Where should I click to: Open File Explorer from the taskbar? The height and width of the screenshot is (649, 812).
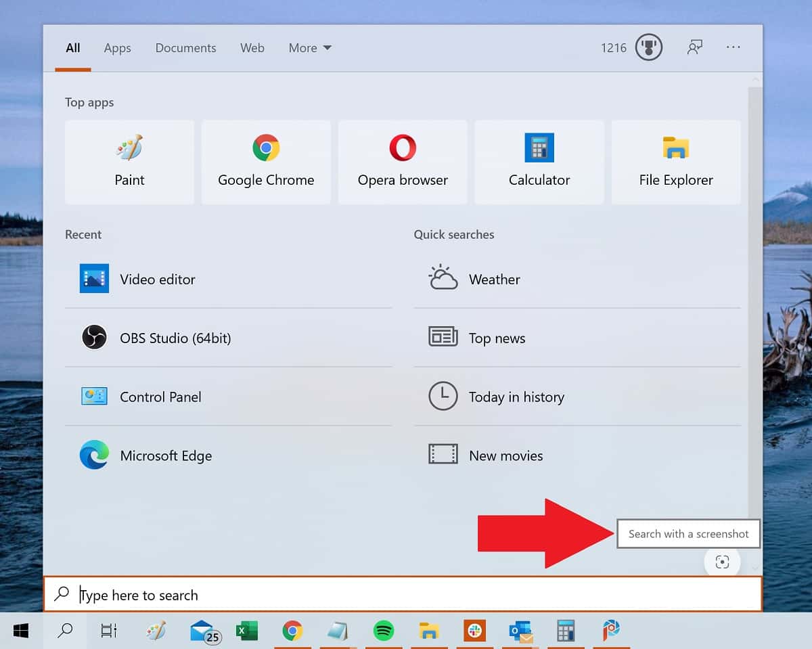(x=428, y=631)
